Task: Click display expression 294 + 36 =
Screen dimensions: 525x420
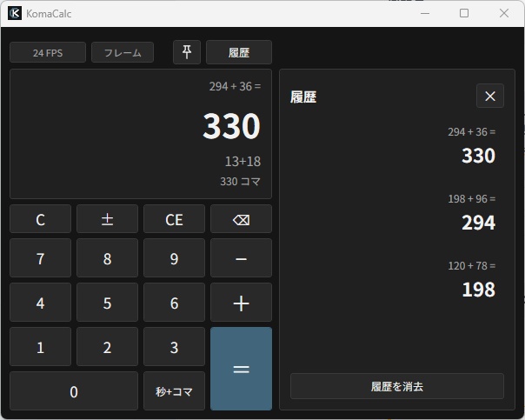Action: [235, 86]
